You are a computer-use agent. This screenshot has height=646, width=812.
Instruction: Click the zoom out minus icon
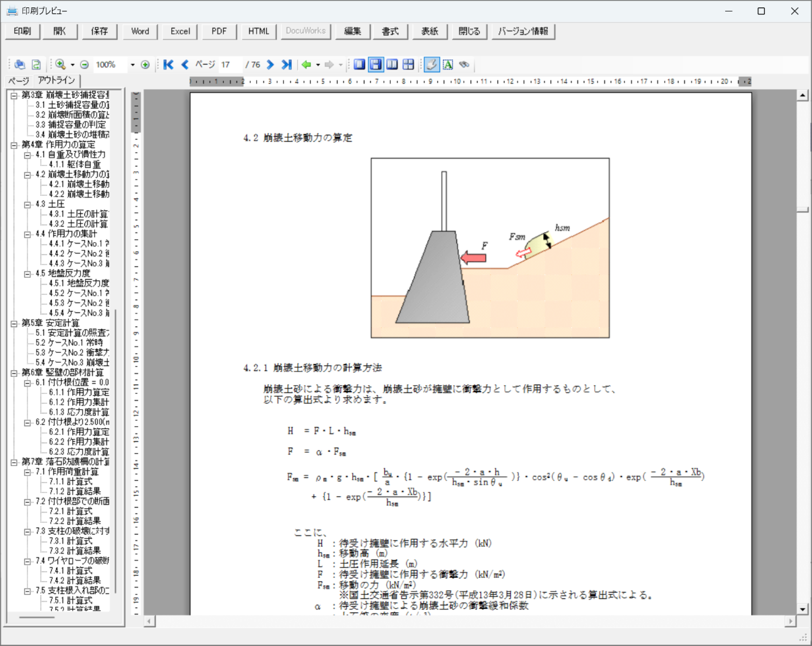pyautogui.click(x=84, y=65)
